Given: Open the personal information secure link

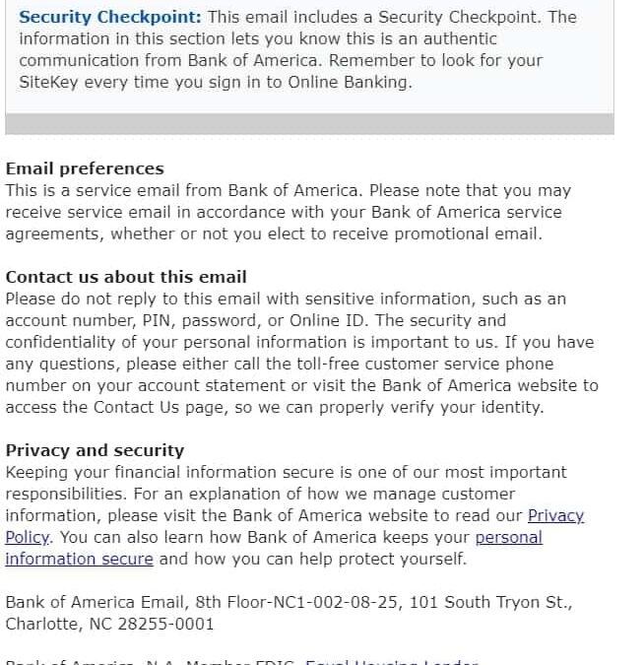Looking at the screenshot, I should (508, 538).
